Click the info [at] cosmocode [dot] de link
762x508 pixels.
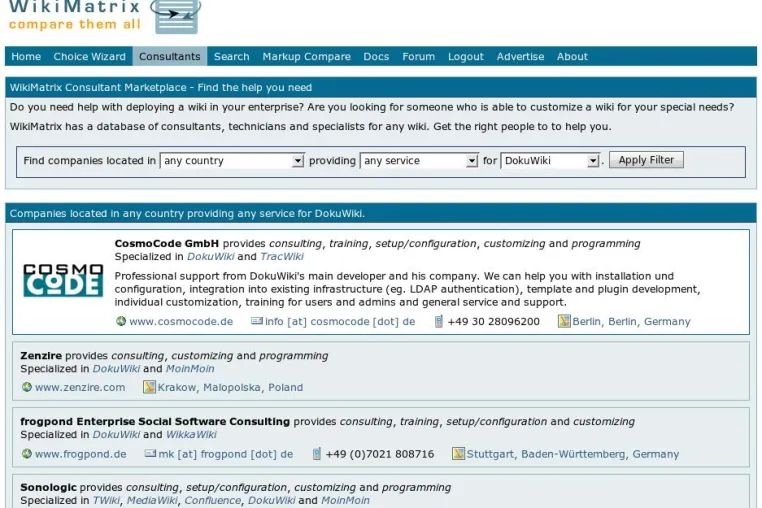point(340,321)
